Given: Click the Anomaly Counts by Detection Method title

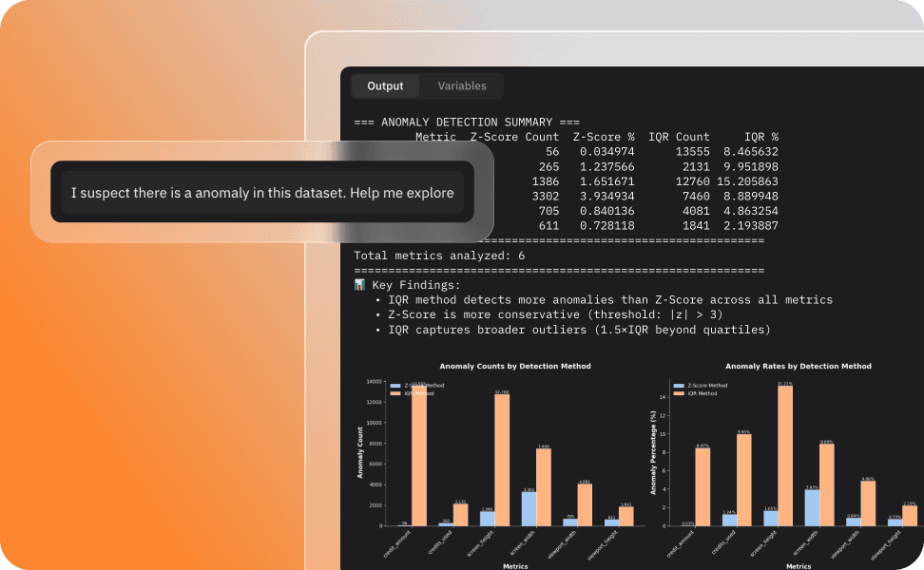Looking at the screenshot, I should pos(514,366).
